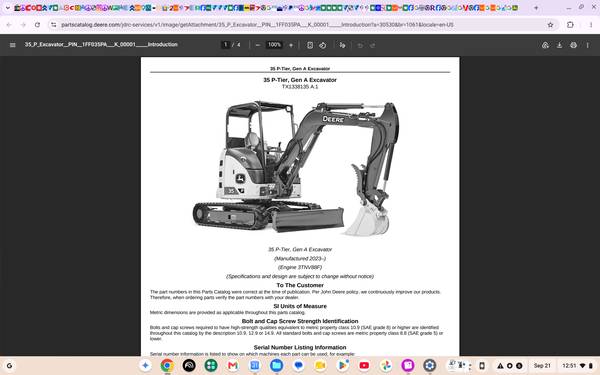Click 'SI Units of Measure' heading
The width and height of the screenshot is (600, 375).
pyautogui.click(x=300, y=306)
